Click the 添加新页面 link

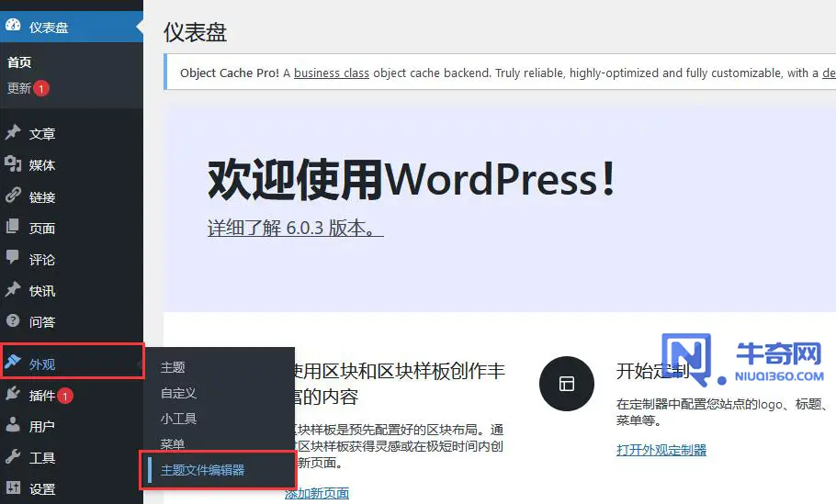click(317, 493)
